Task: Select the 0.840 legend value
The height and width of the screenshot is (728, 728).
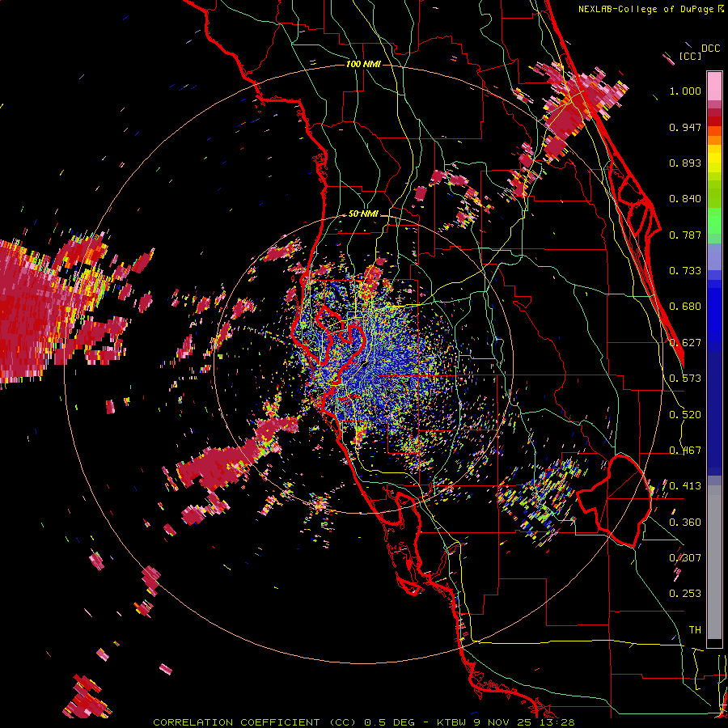Action: pos(685,199)
